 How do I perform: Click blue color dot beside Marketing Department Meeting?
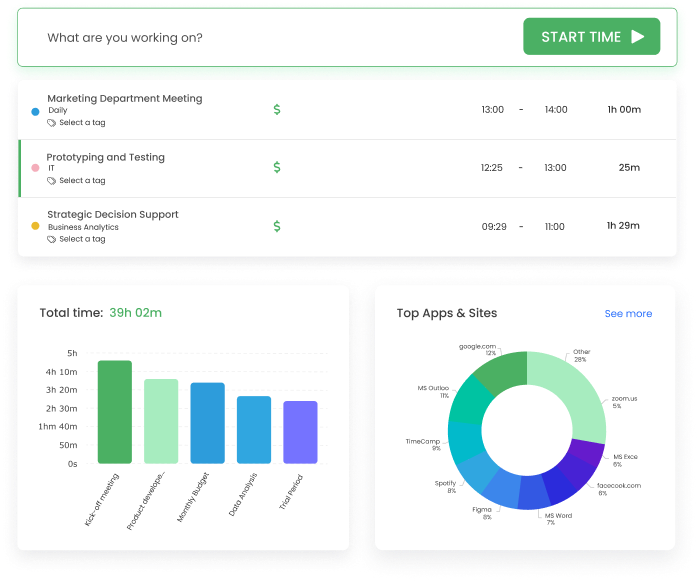36,111
